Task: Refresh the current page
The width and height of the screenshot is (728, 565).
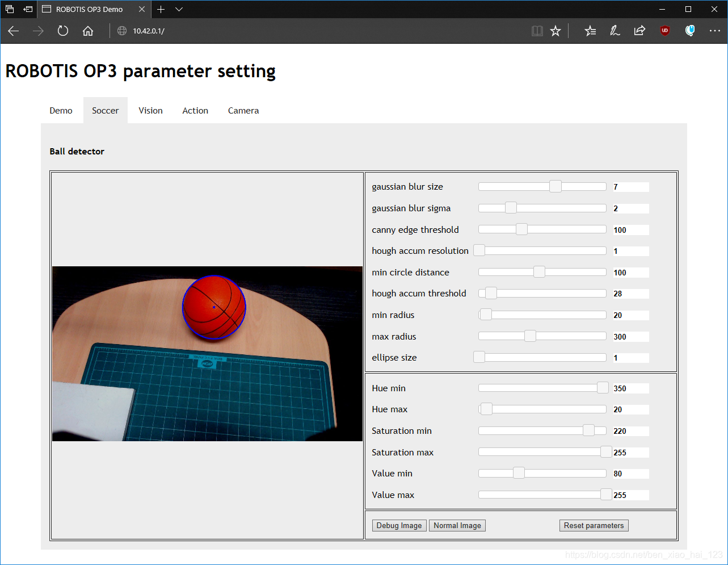Action: tap(63, 31)
